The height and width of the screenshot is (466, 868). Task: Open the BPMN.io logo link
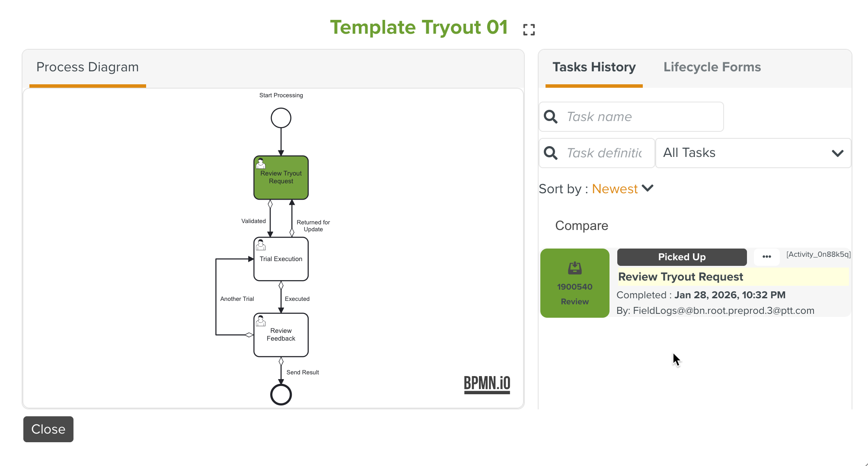point(487,384)
